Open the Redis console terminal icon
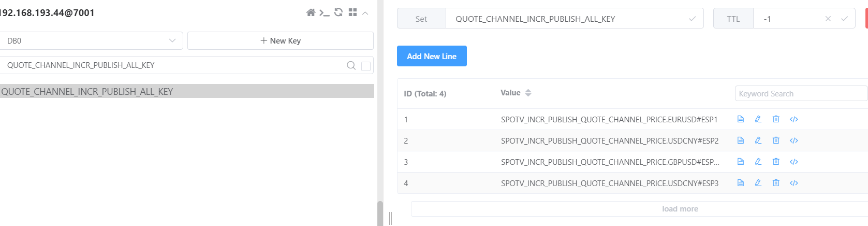The width and height of the screenshot is (868, 226). [325, 12]
